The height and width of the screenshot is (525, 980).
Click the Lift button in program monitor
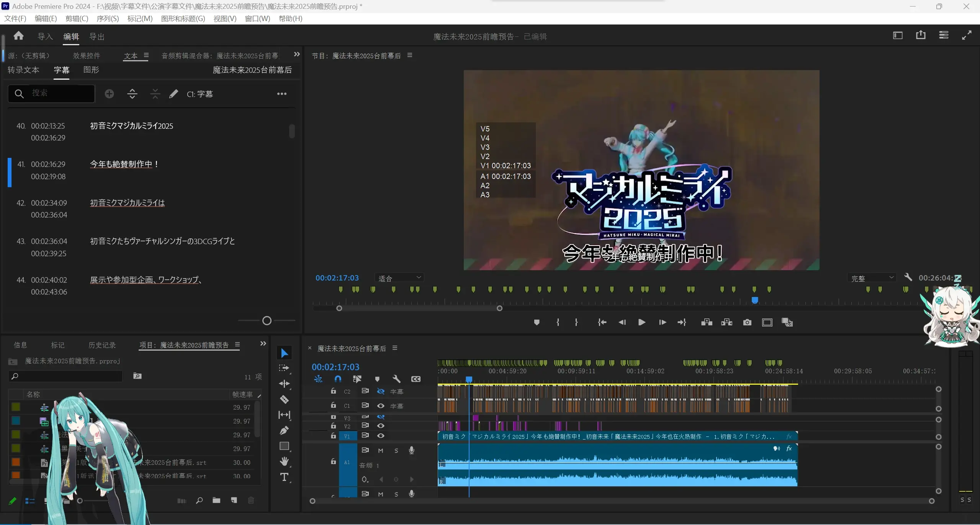[707, 322]
